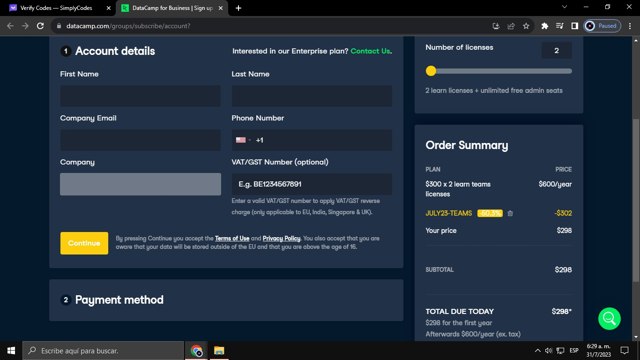The image size is (640, 360).
Task: Click the browser forward arrow
Action: tap(25, 26)
